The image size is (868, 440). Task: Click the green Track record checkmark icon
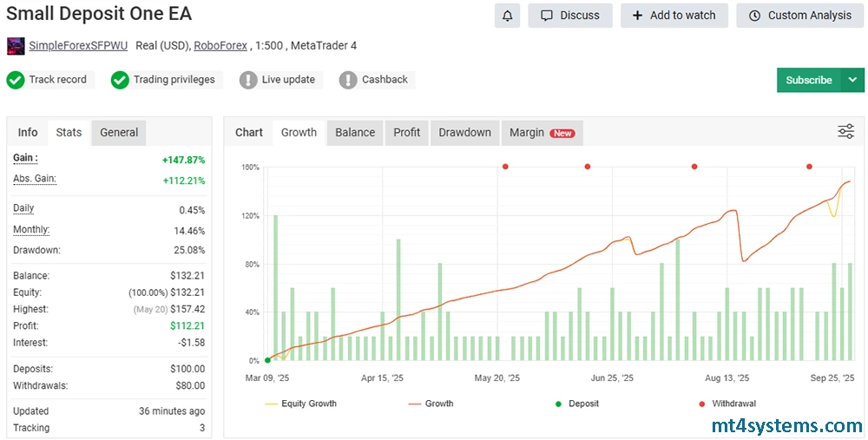click(16, 80)
